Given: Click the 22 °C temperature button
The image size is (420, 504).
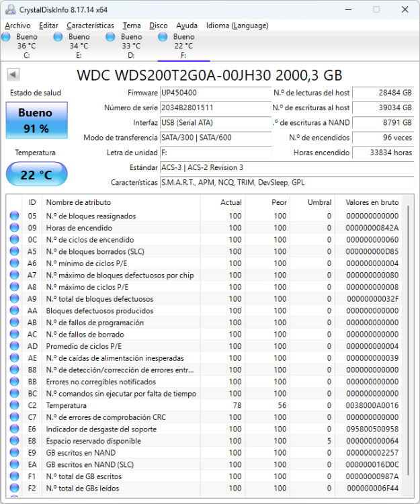Looking at the screenshot, I should (x=37, y=174).
